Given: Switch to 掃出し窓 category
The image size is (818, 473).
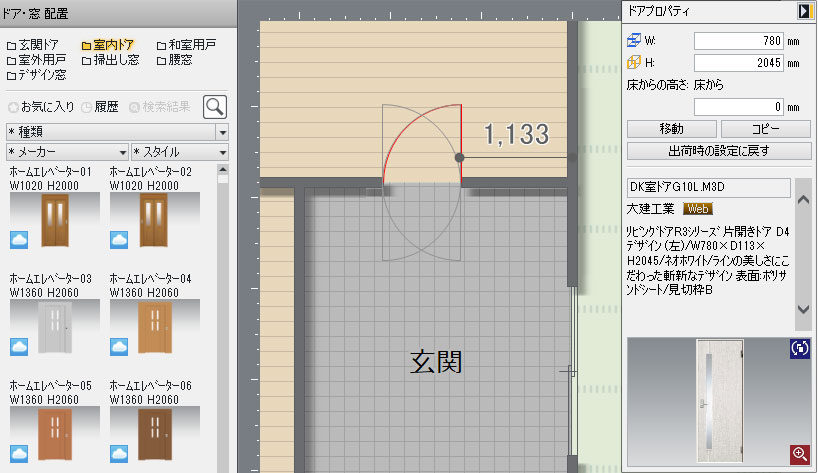Looking at the screenshot, I should [x=112, y=60].
